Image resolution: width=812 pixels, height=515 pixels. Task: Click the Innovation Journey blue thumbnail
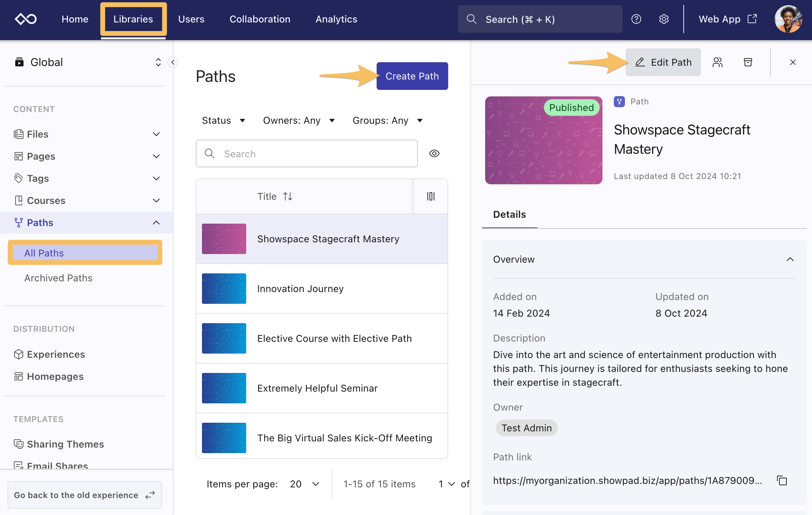point(224,289)
